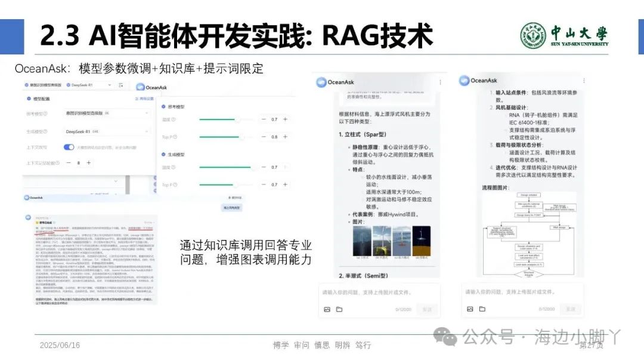The height and width of the screenshot is (363, 644).
Task: Click the Top P help icon under 生成模型 sliders
Action: [x=175, y=184]
